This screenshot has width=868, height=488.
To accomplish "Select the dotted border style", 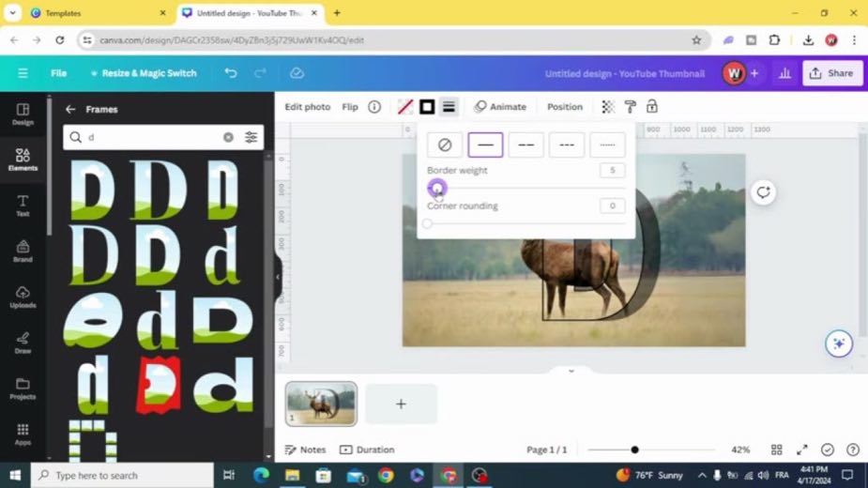I will click(x=607, y=145).
